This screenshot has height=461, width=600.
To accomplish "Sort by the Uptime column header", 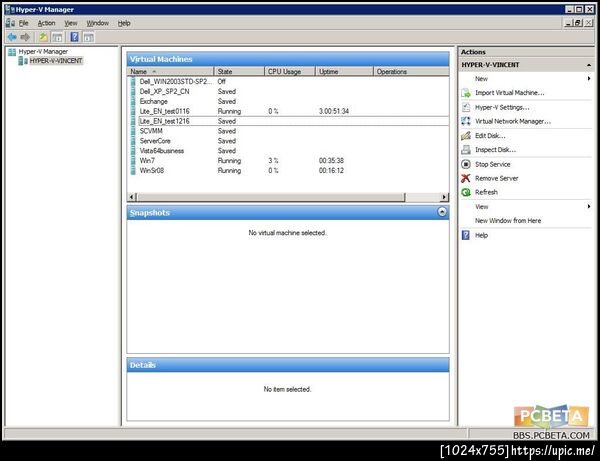I will point(344,72).
